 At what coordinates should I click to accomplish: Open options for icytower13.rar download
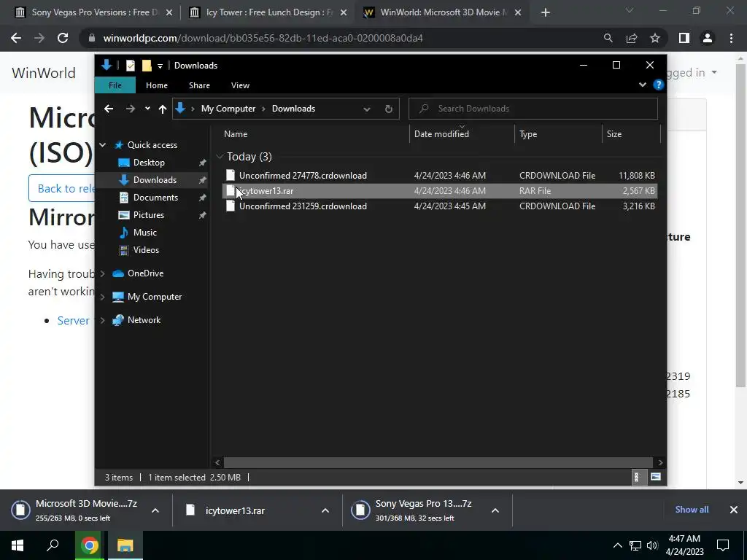coord(325,510)
